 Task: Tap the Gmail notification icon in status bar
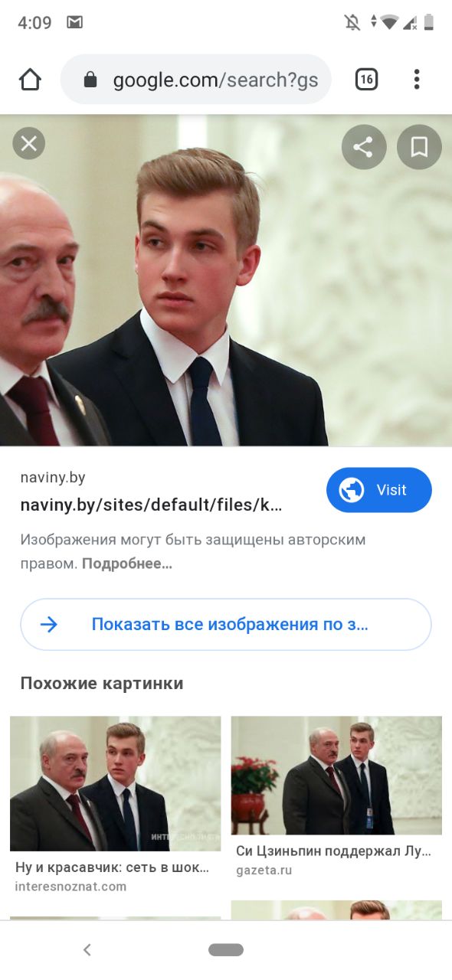74,23
